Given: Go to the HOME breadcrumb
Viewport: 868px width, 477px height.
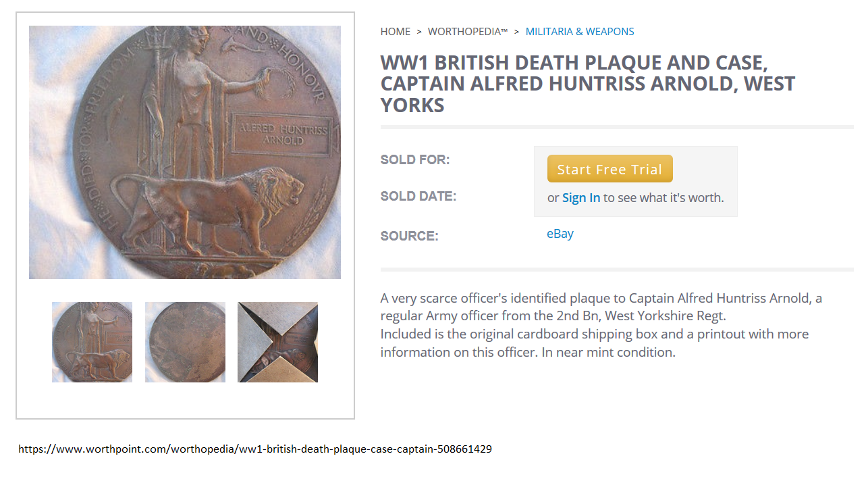Looking at the screenshot, I should pyautogui.click(x=395, y=32).
